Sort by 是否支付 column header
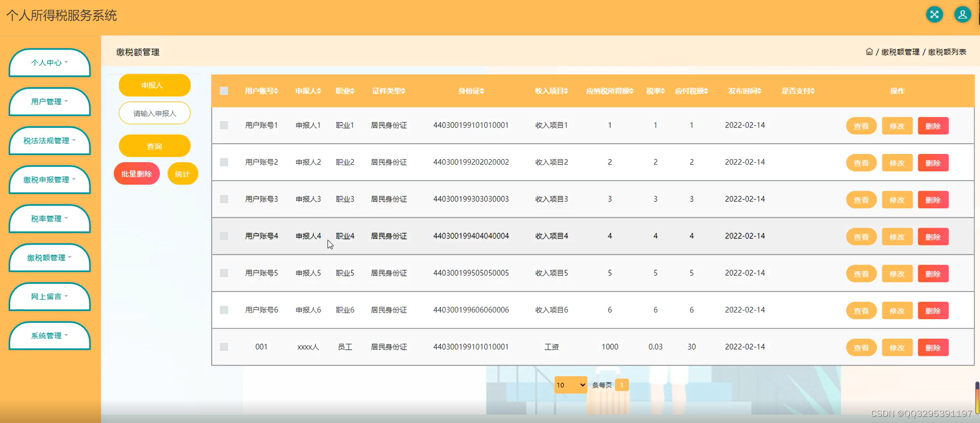Image resolution: width=980 pixels, height=423 pixels. point(798,91)
